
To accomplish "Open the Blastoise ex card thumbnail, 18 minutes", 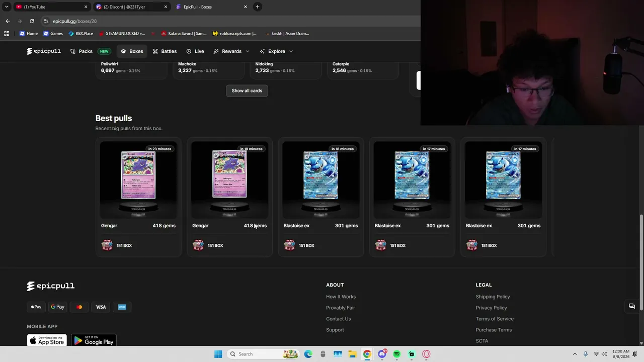I will (x=321, y=180).
